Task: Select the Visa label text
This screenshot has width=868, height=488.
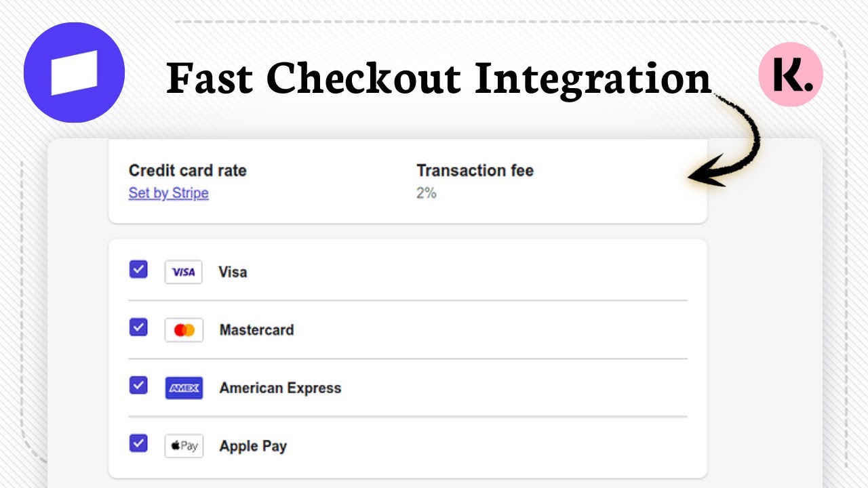Action: point(233,272)
